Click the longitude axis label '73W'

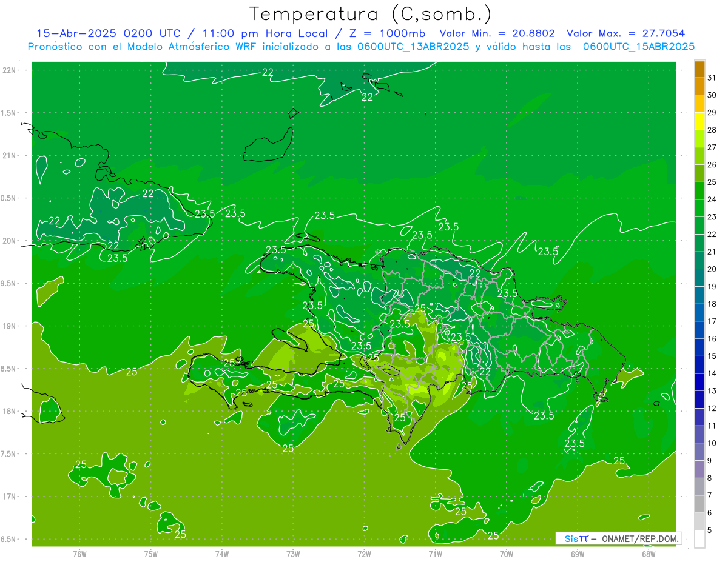coord(293,554)
